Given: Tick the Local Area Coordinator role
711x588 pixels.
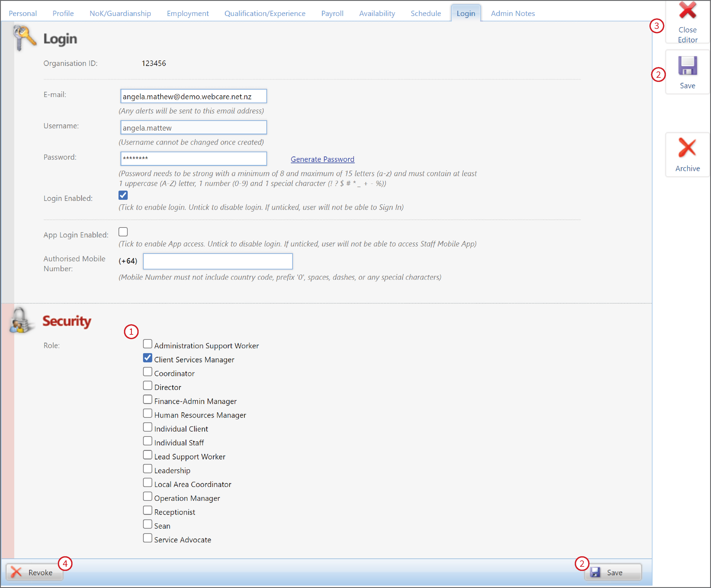Looking at the screenshot, I should (147, 483).
